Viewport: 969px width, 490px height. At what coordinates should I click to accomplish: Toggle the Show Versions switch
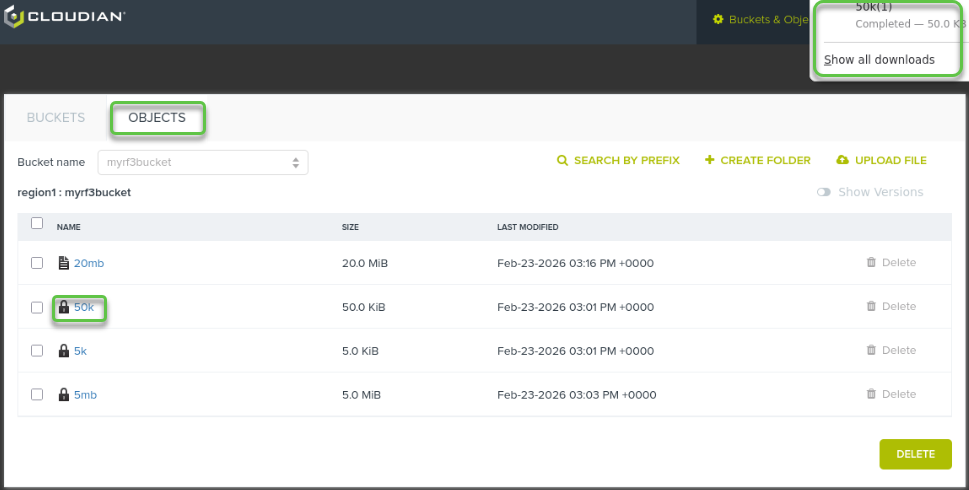click(824, 192)
